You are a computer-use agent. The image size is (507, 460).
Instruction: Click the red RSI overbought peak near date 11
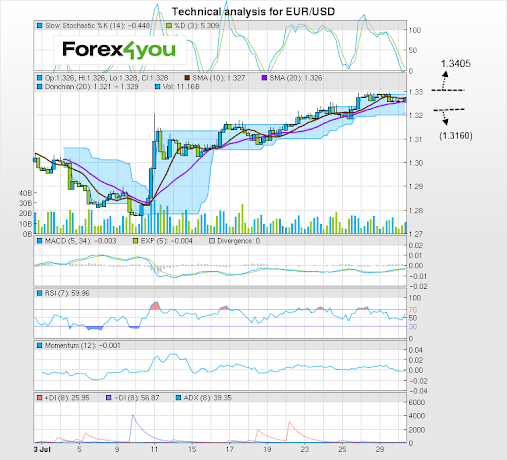(x=155, y=305)
